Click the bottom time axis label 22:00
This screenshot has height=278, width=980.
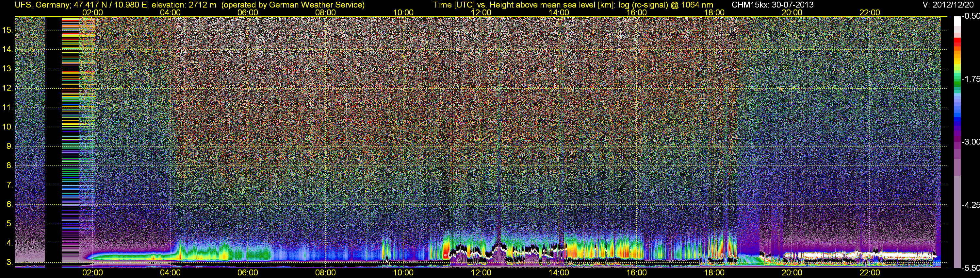tap(870, 273)
